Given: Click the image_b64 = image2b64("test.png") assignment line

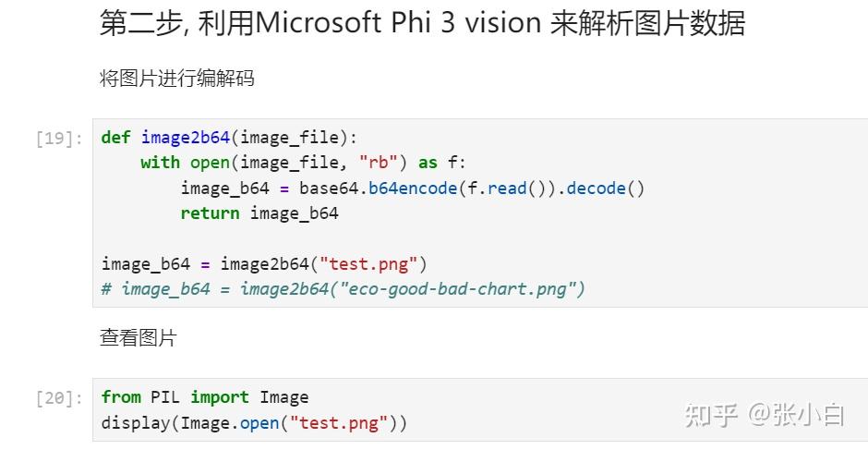Looking at the screenshot, I should [x=264, y=264].
